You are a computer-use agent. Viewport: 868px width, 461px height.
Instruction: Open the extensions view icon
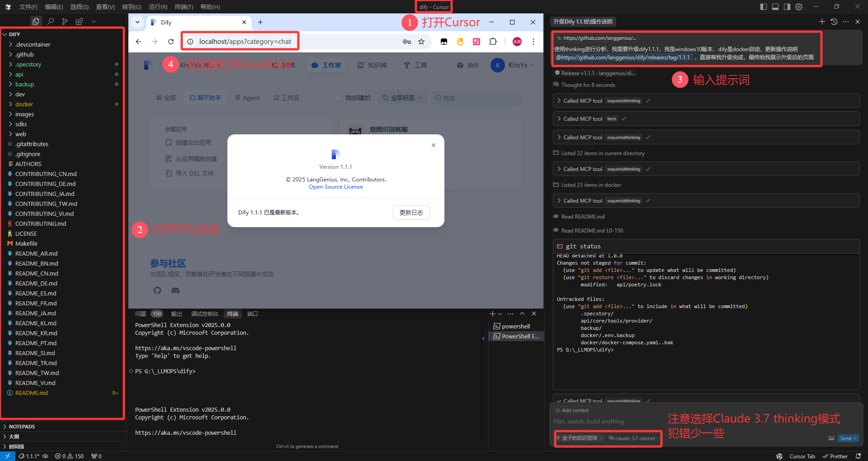click(x=80, y=21)
